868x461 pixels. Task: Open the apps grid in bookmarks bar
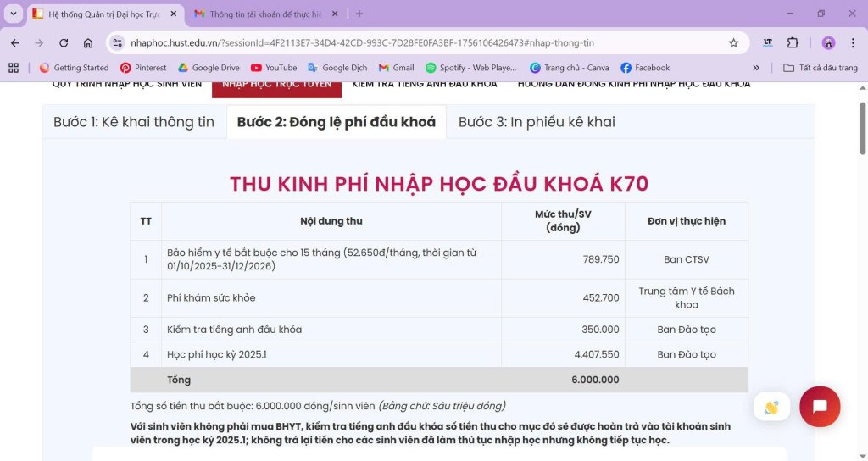coord(14,68)
